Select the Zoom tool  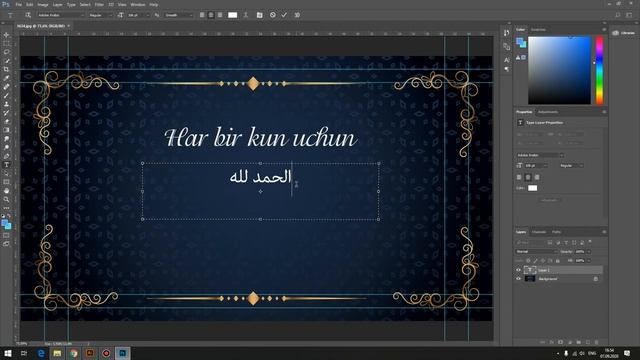(6, 200)
